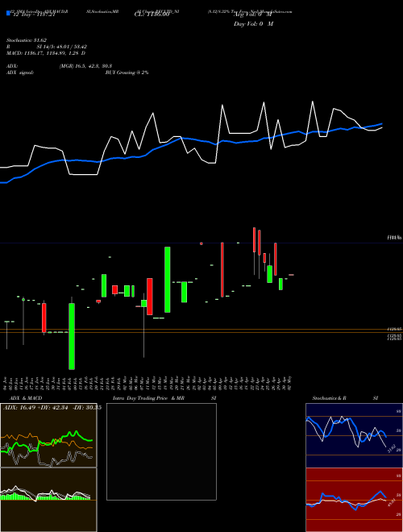This screenshot has height=532, width=403.
Task: Click the '31.62' value in the Stochastics chart
Action: (x=390, y=448)
